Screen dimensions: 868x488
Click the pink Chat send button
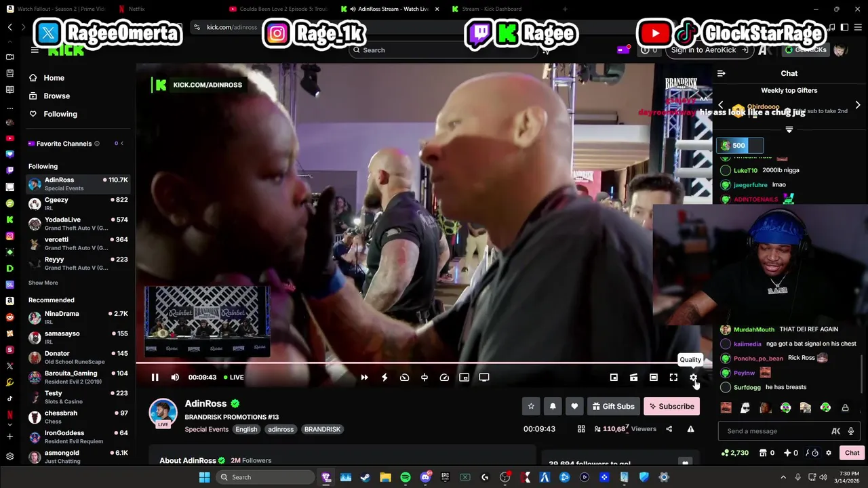(x=852, y=453)
